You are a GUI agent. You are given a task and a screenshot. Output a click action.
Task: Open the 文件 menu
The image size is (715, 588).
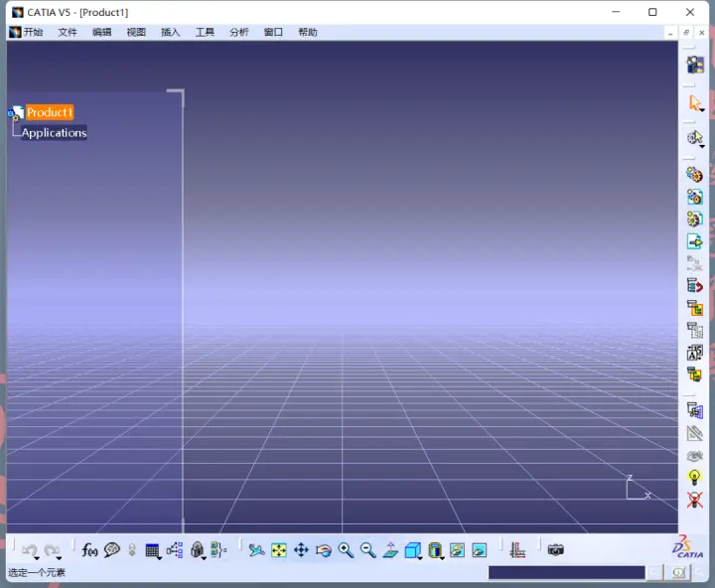68,32
